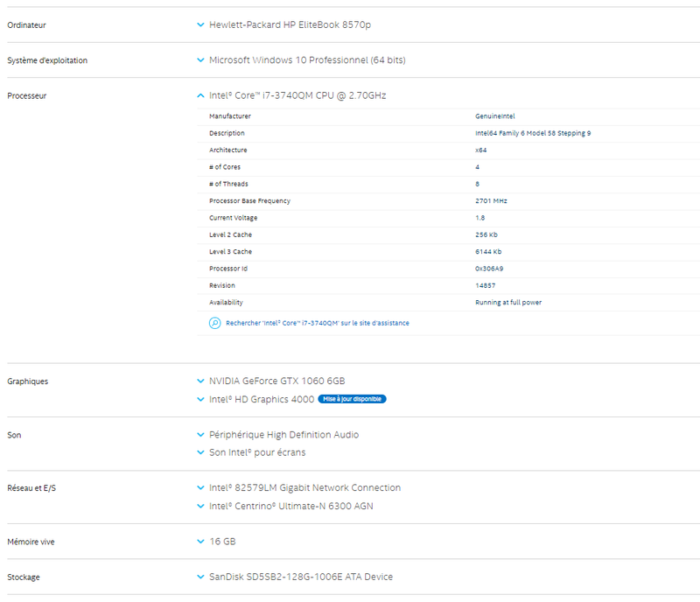This screenshot has height=602, width=700.
Task: Expand the Hewlett-Packard HP EliteBook 8570p entry
Action: tap(200, 25)
